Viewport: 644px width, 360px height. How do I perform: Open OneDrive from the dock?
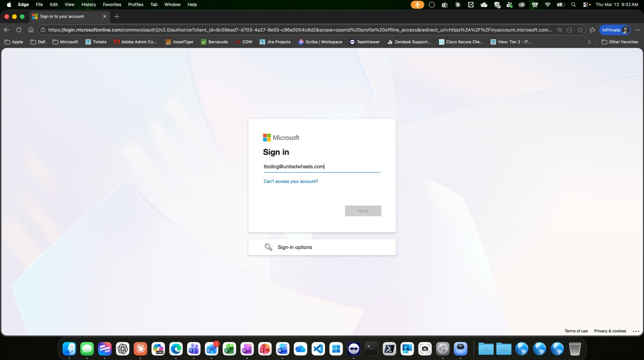coord(300,349)
